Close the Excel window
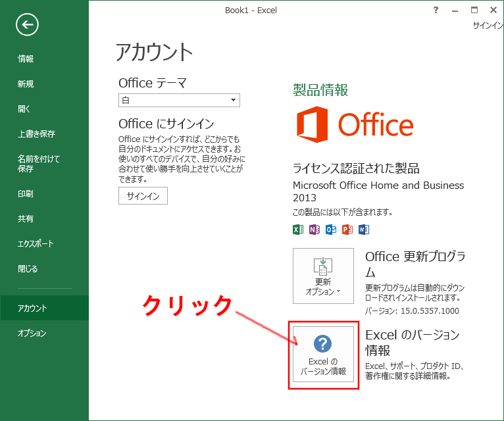The height and width of the screenshot is (421, 504). tap(493, 10)
